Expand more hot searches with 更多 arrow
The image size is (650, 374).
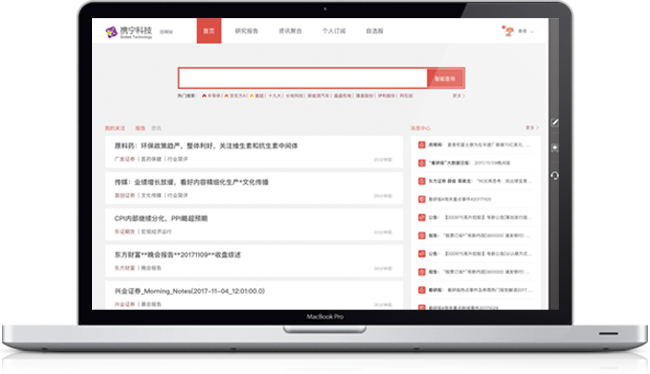point(458,96)
